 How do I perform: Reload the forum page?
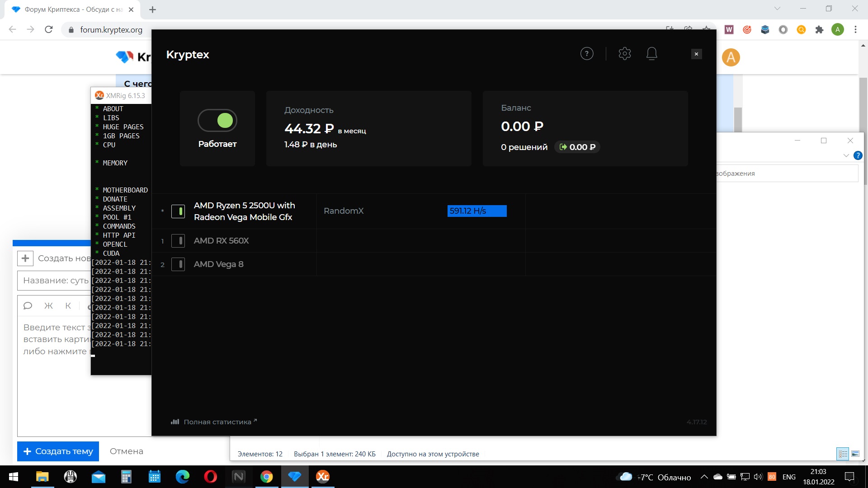[49, 29]
